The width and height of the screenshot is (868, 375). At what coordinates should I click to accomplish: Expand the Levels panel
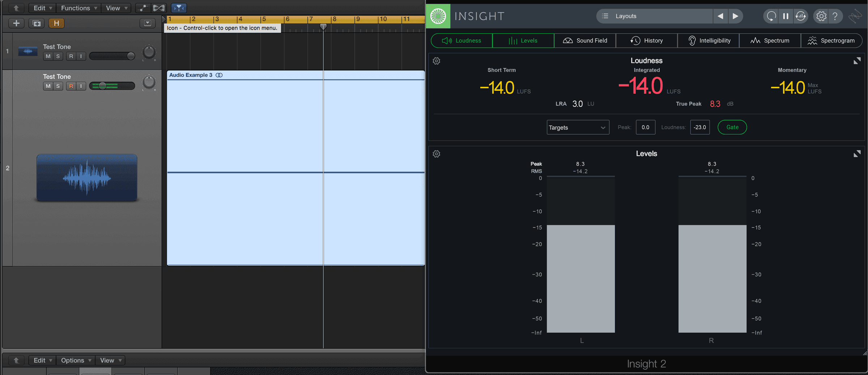point(857,154)
